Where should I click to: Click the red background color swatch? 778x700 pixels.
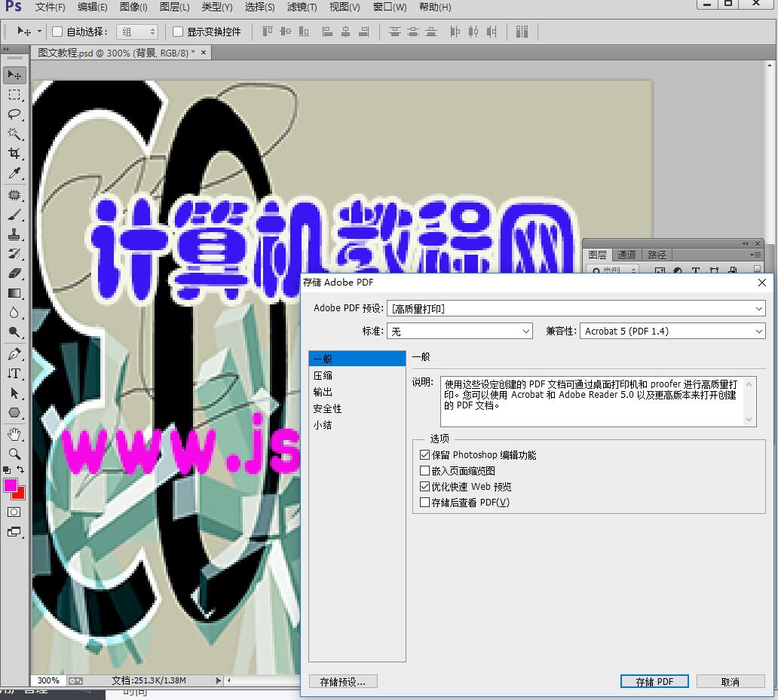pyautogui.click(x=20, y=494)
